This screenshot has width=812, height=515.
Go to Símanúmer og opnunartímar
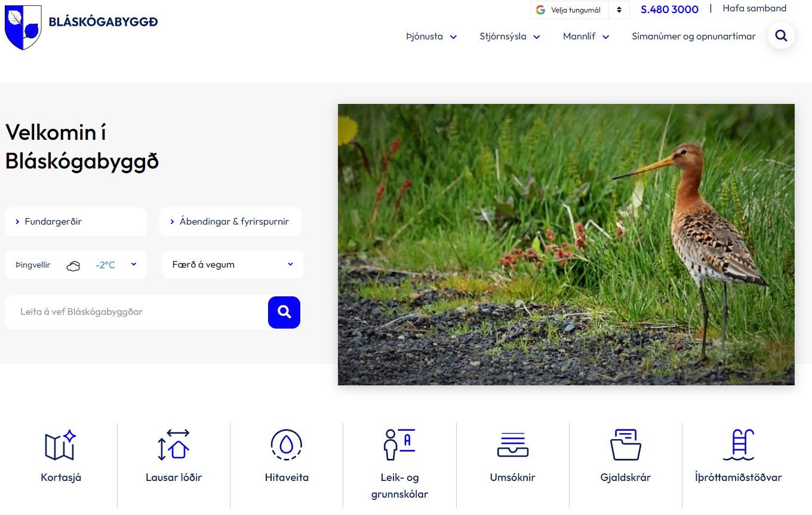[693, 36]
